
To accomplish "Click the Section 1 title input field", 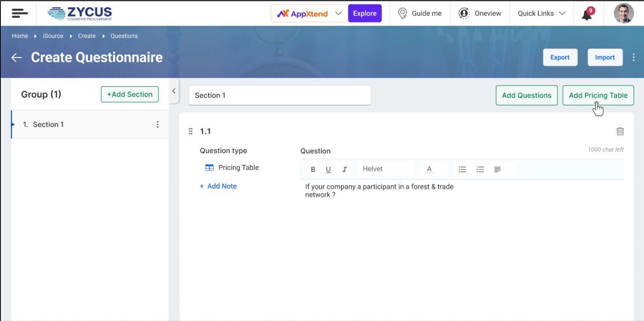I will coord(279,95).
